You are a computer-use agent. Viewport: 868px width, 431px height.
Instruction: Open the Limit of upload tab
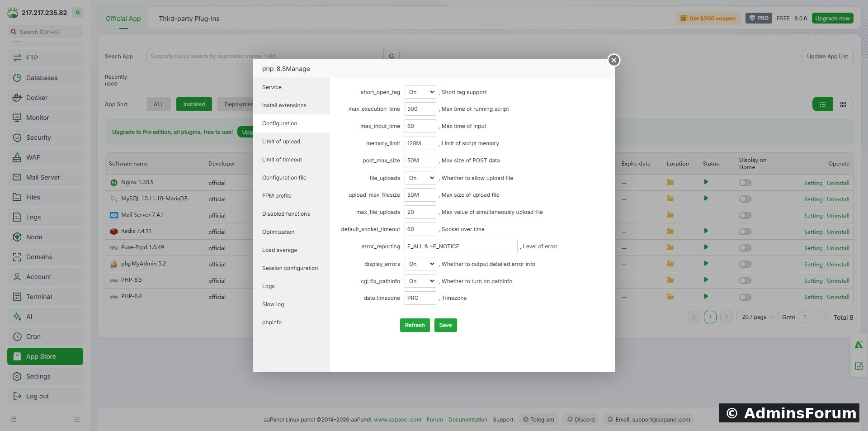click(292, 142)
